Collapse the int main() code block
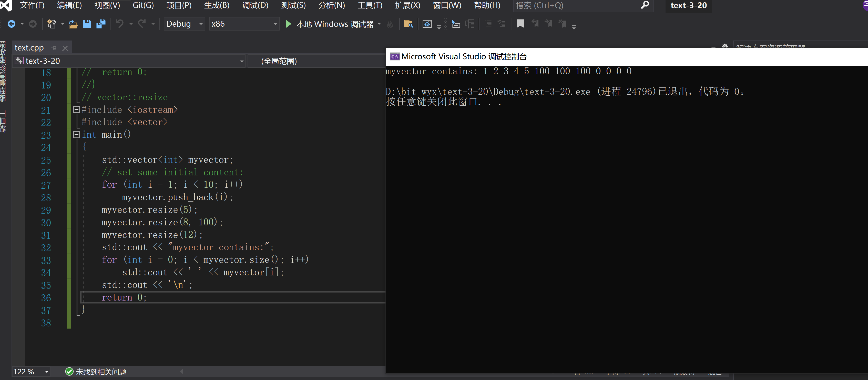This screenshot has height=380, width=868. 76,135
